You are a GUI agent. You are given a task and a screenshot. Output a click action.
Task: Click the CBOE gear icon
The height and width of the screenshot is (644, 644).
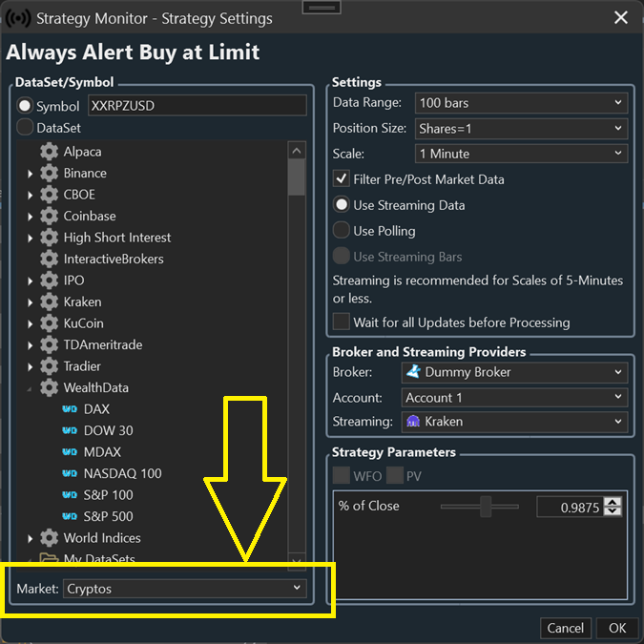click(x=50, y=195)
